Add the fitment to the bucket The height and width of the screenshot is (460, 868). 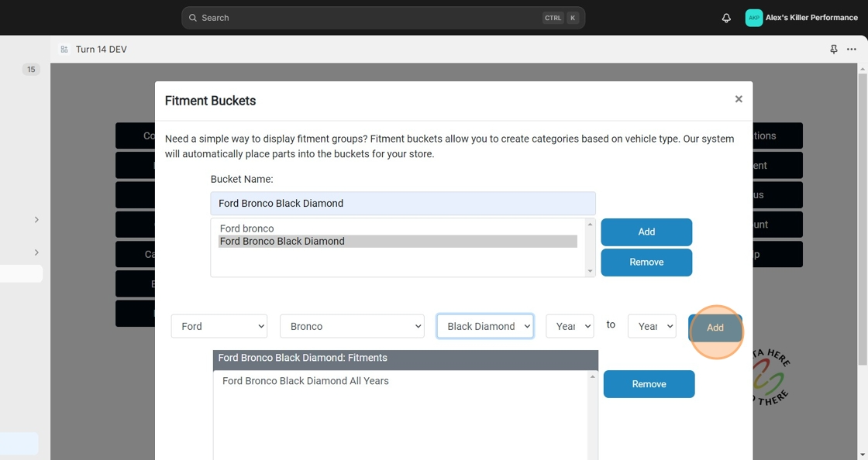[x=715, y=328]
